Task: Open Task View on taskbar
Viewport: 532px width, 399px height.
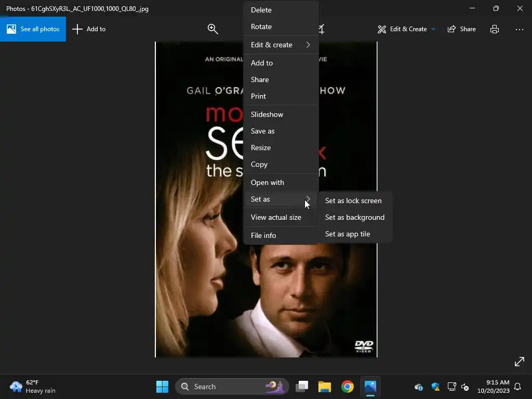Action: (302, 387)
